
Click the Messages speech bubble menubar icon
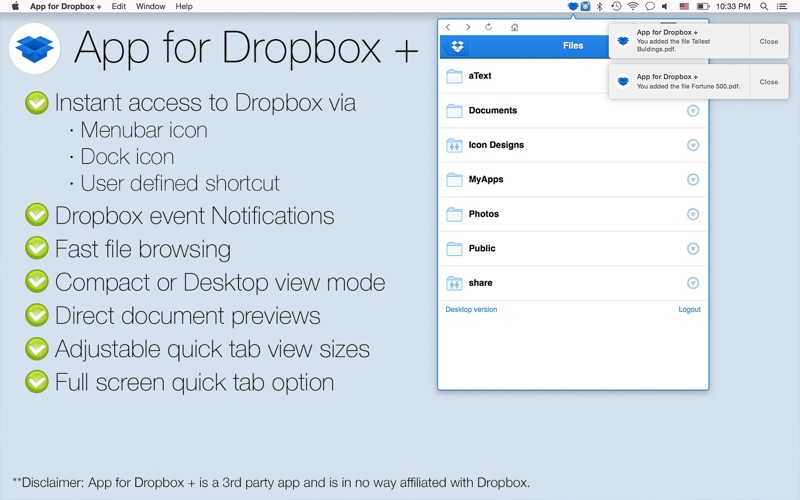(650, 6)
